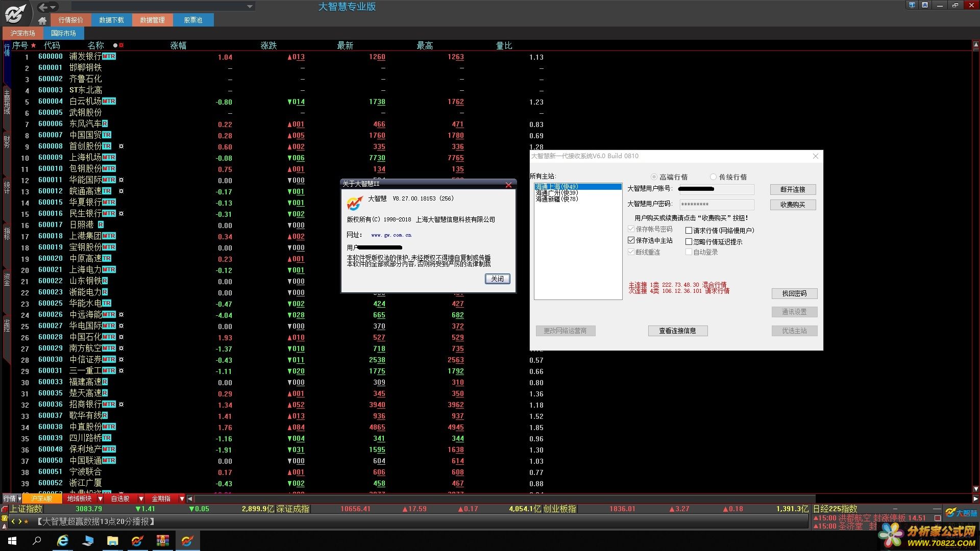
Task: Select 国际市场 sub-tab
Action: [63, 33]
